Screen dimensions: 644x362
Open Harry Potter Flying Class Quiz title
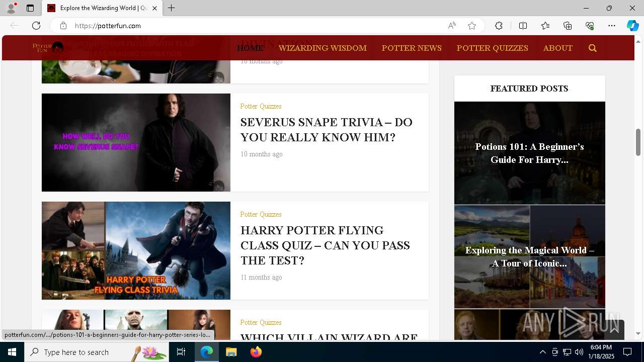point(325,245)
